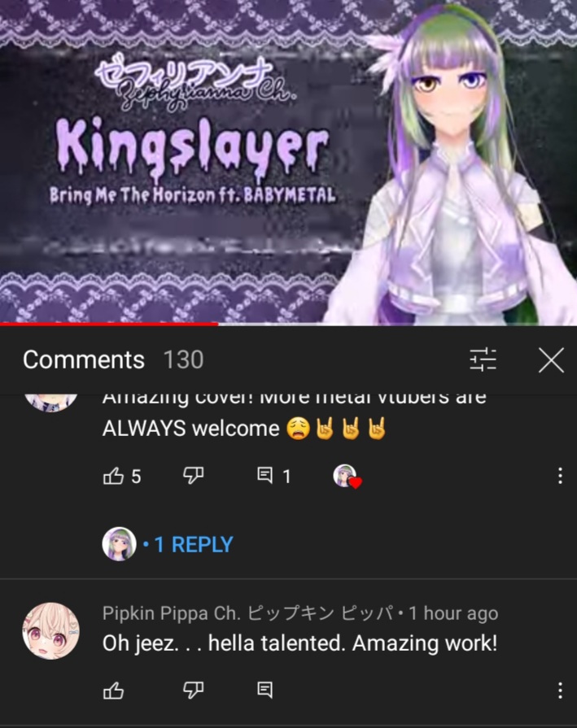
Task: Open replies icon showing 1 reply
Action: coord(265,475)
